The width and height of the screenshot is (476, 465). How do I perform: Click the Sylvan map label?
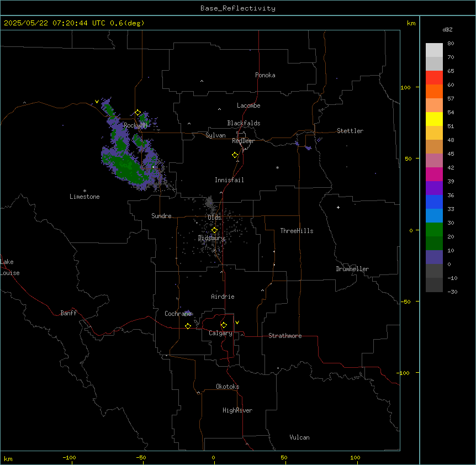tap(215, 135)
